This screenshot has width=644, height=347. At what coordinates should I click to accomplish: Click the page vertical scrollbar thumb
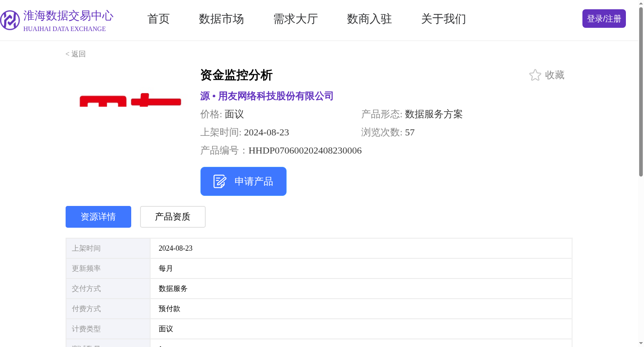pyautogui.click(x=641, y=91)
